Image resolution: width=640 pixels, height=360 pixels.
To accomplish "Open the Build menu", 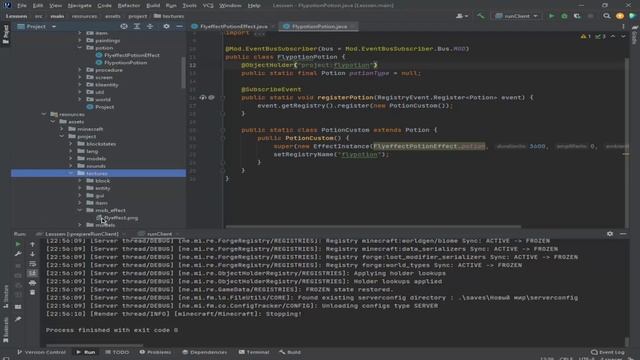I will tap(153, 6).
